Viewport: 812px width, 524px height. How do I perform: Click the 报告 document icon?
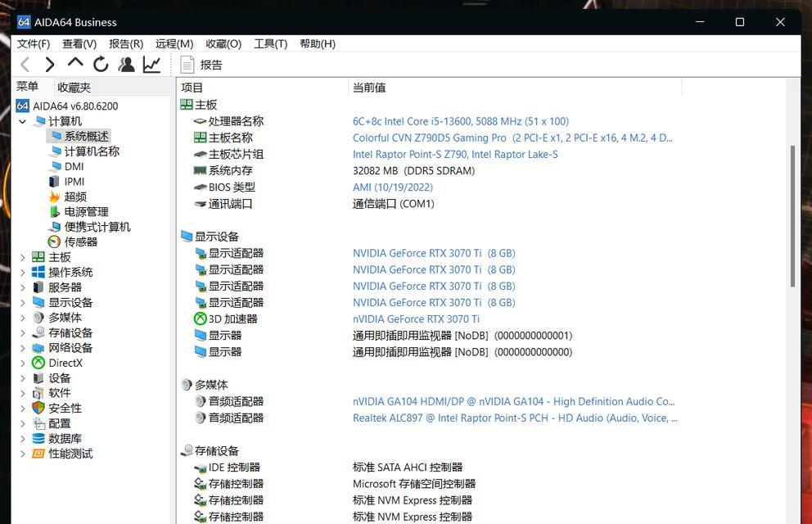[187, 65]
